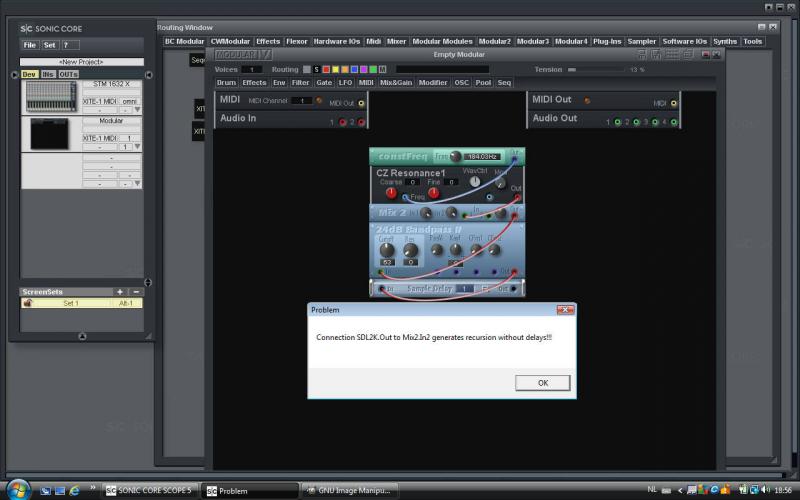Click Audio In jack 2
The image size is (800, 500).
361,122
